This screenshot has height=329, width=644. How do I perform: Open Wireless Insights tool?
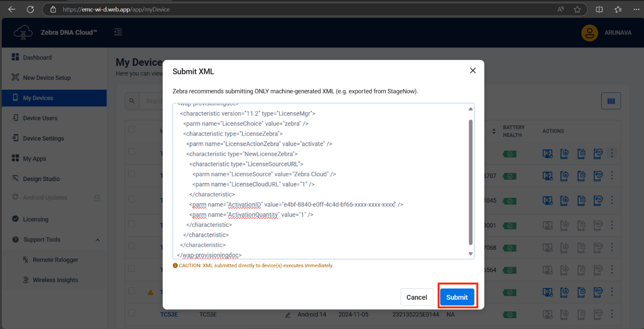(x=55, y=280)
